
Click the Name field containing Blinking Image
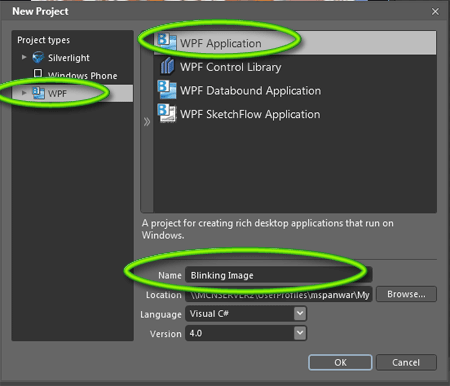click(278, 275)
